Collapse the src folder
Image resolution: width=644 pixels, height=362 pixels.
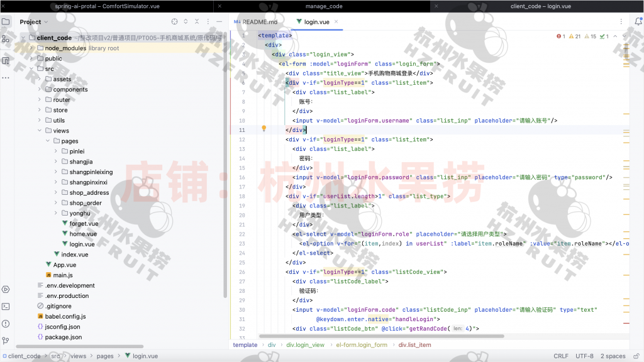pos(31,69)
